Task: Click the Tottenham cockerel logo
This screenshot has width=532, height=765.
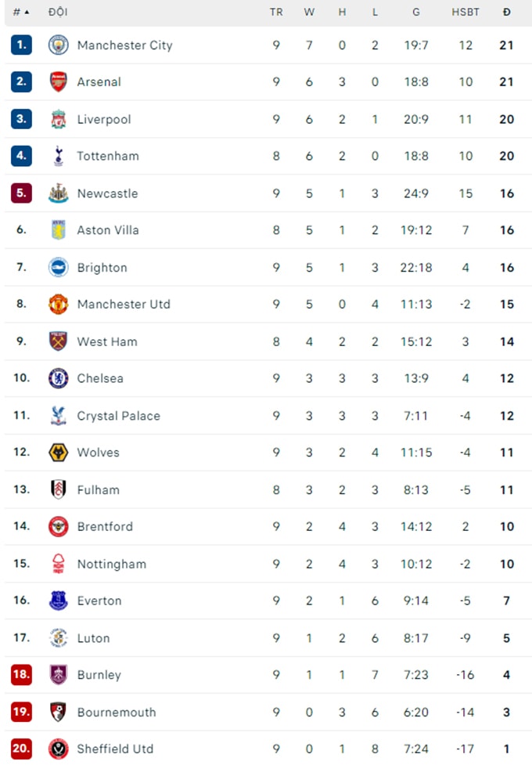Action: 59,156
